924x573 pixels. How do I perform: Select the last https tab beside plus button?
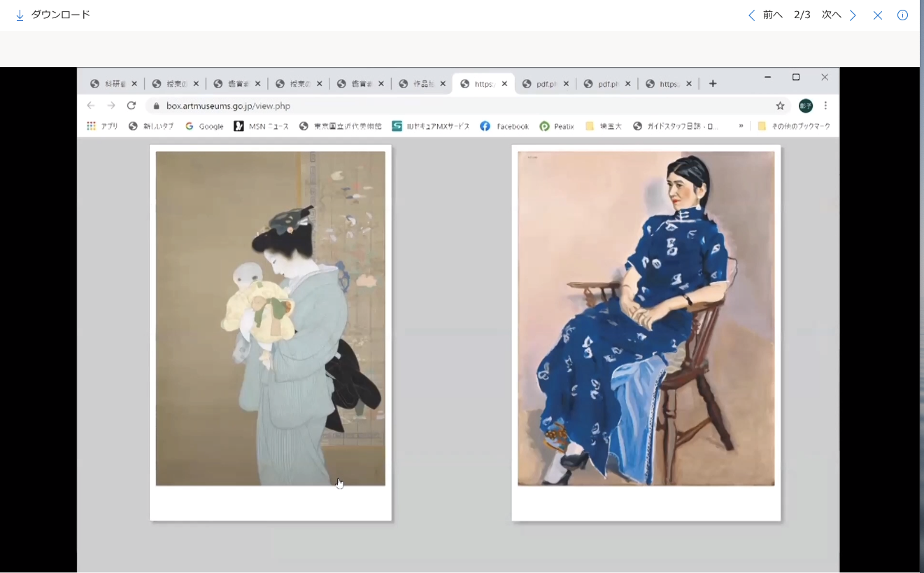tap(669, 84)
